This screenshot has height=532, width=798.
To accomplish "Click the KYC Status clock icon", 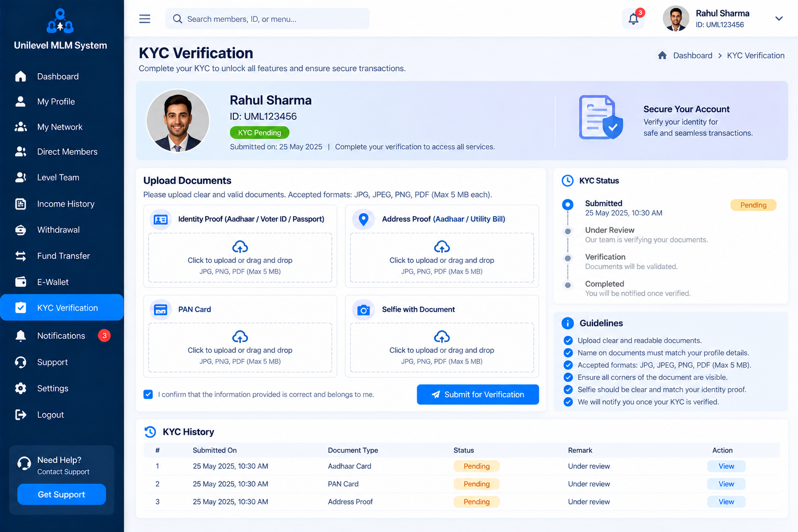I will pos(568,181).
